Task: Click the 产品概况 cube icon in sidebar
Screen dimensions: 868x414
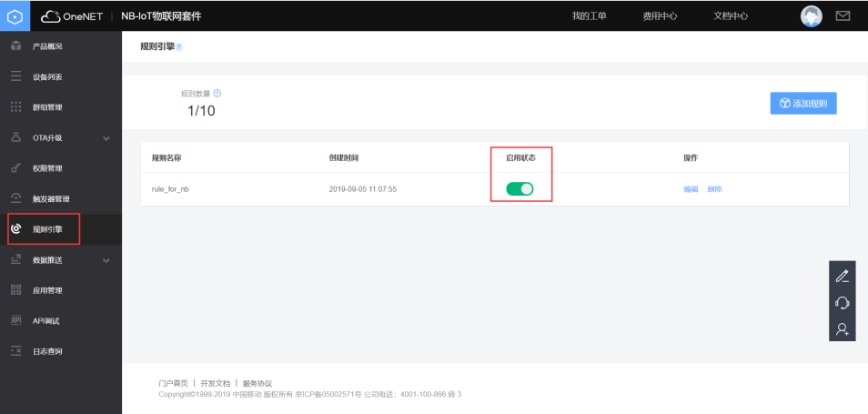Action: [16, 45]
